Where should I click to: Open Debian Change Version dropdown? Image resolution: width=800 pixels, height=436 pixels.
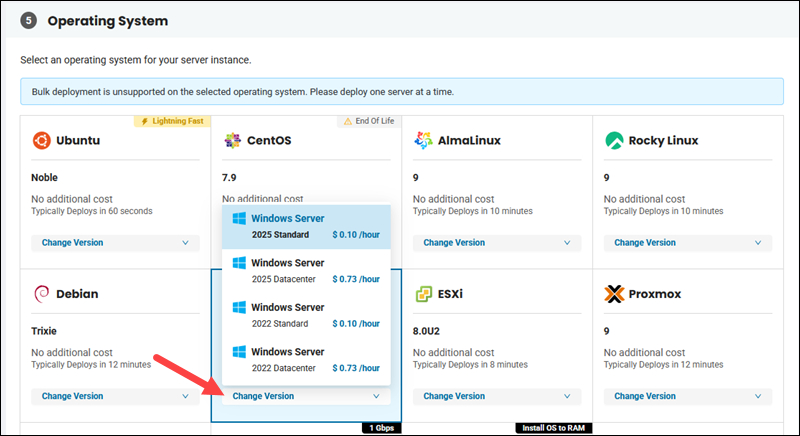(x=115, y=396)
